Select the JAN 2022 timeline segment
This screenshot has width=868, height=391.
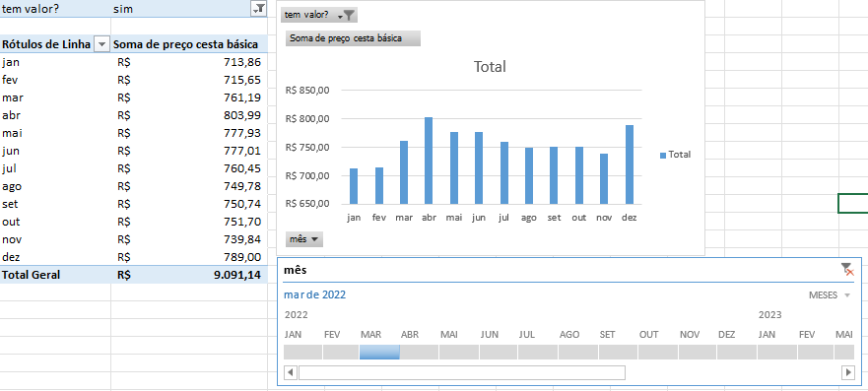(x=302, y=352)
